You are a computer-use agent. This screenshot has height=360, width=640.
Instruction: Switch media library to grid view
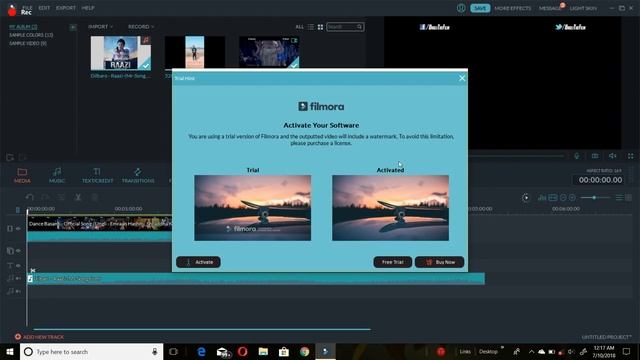click(320, 27)
